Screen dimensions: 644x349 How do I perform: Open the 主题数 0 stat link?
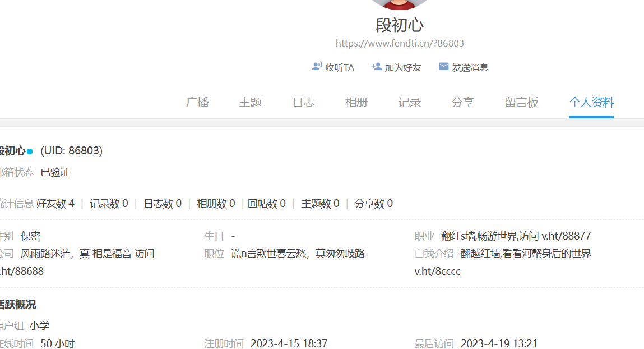320,204
